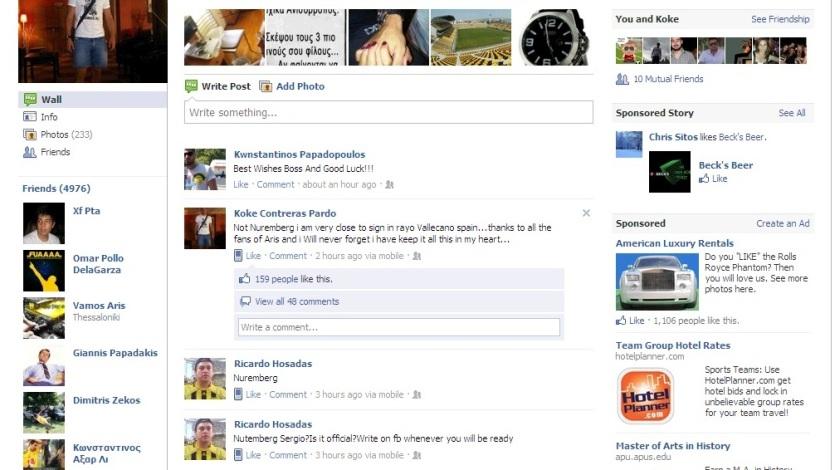Expand View all 48 comments
840x470 pixels.
tap(297, 301)
